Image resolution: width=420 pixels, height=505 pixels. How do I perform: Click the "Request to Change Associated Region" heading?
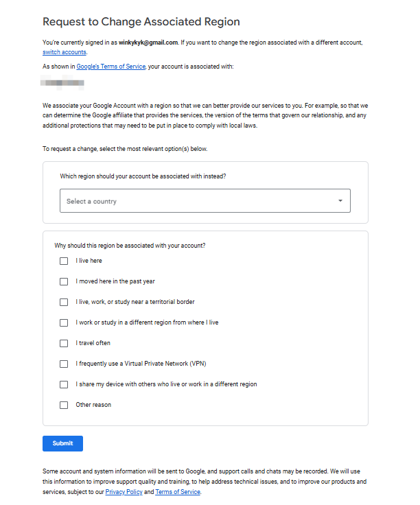141,22
